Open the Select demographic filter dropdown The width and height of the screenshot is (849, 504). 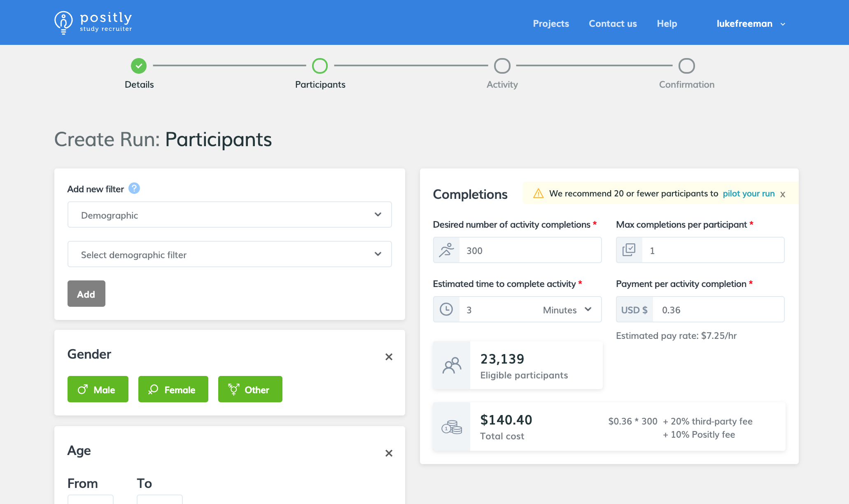coord(230,254)
